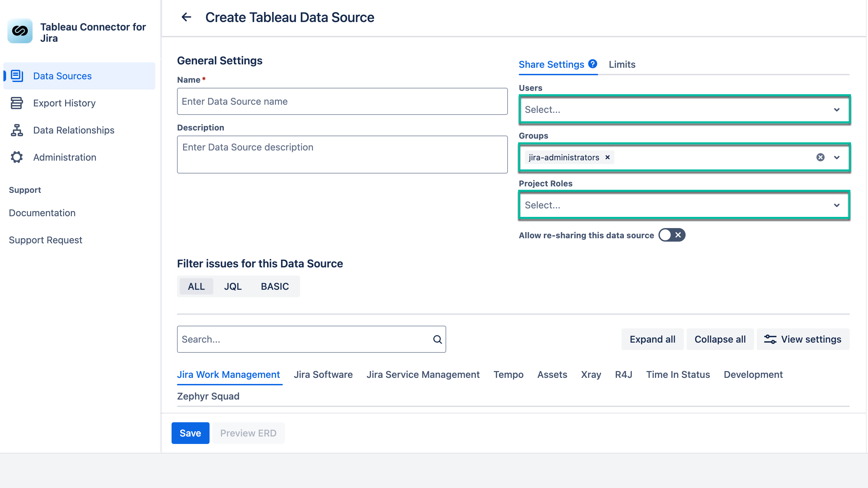This screenshot has height=488, width=868.
Task: Open the Users dropdown
Action: 684,109
